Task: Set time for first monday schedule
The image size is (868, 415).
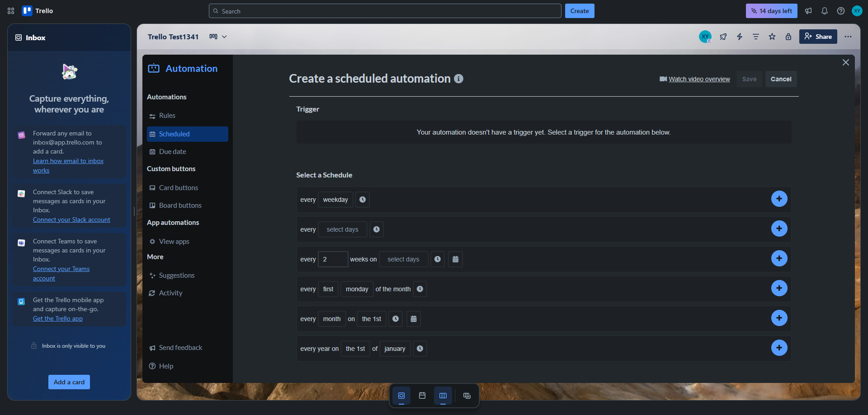Action: pos(420,289)
